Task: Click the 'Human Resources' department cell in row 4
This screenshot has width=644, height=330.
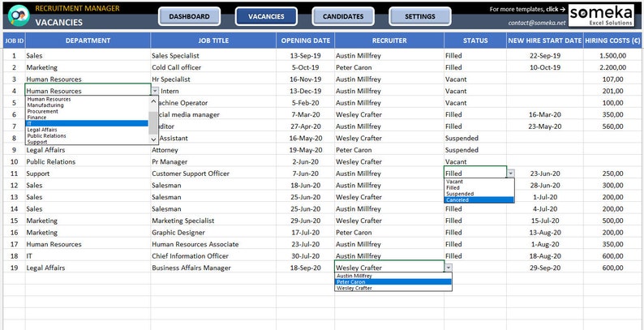Action: pos(88,91)
